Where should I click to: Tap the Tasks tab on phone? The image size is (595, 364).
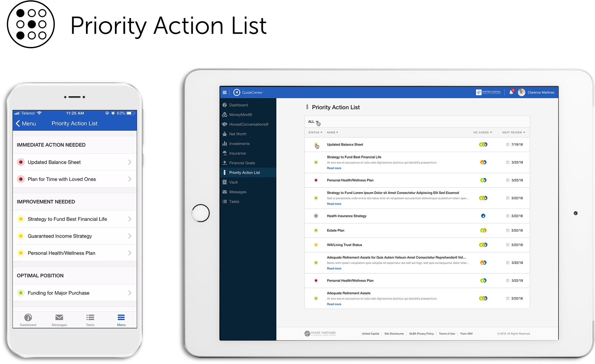pyautogui.click(x=90, y=320)
